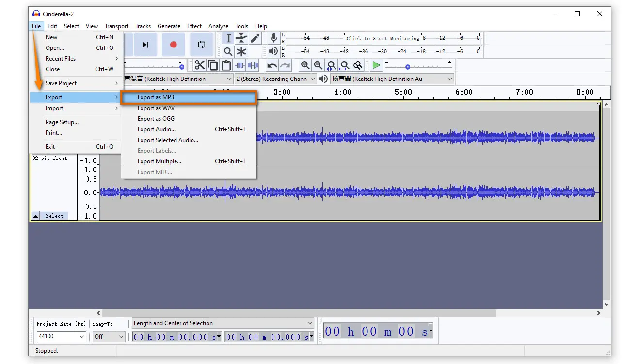The width and height of the screenshot is (639, 364).
Task: Choose Exit in the File menu
Action: pyautogui.click(x=76, y=147)
